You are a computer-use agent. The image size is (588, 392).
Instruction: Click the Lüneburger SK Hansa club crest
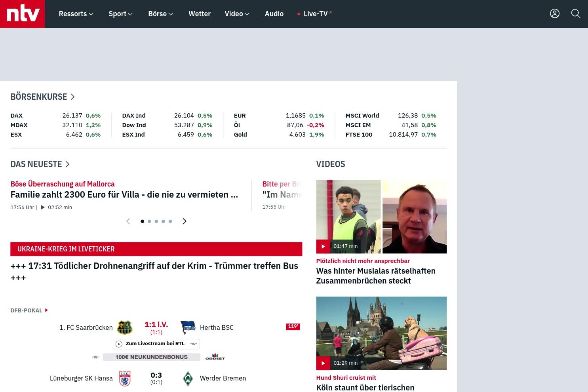tap(125, 379)
